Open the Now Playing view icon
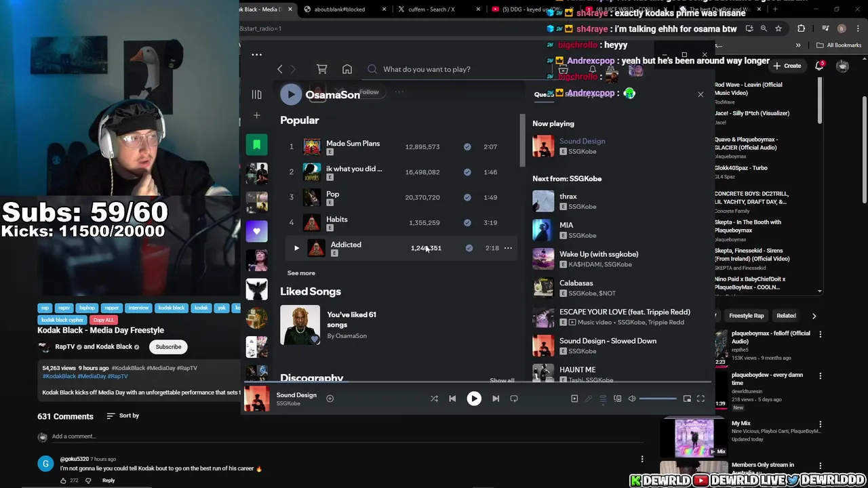868x488 pixels. click(x=574, y=399)
